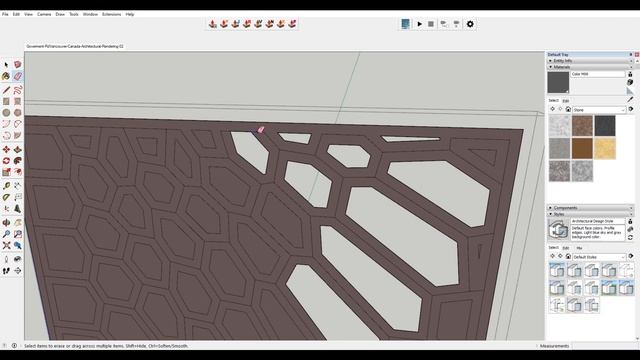This screenshot has height=360, width=640.
Task: Click the material name field
Action: point(598,74)
